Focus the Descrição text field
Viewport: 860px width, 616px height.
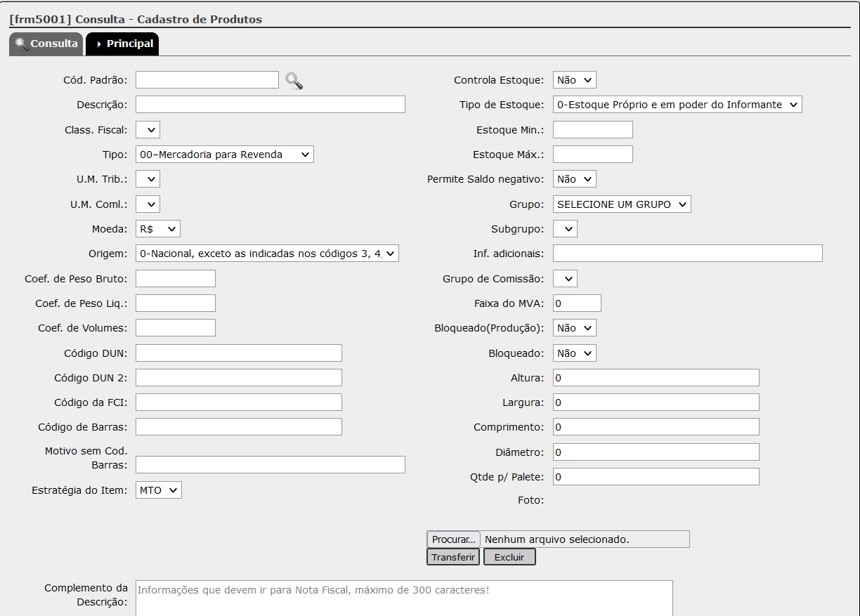271,105
